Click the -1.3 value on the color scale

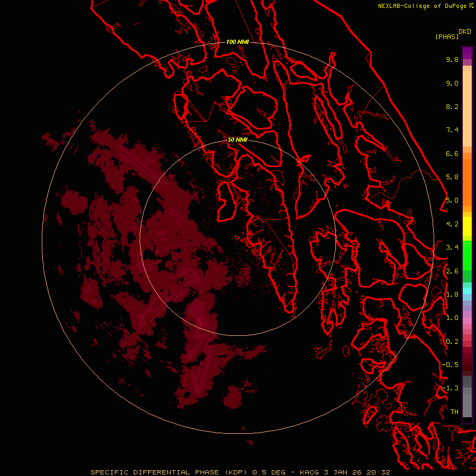pos(450,388)
